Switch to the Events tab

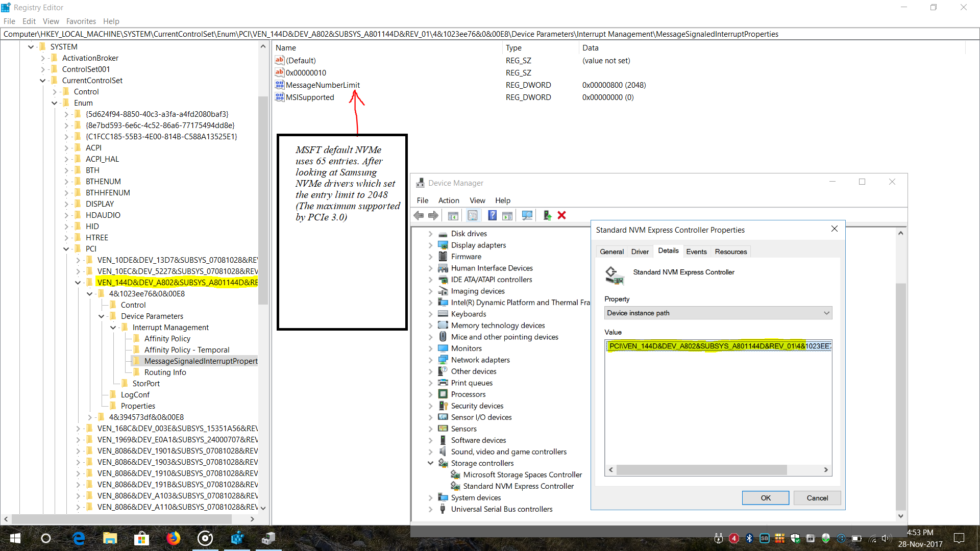pyautogui.click(x=696, y=252)
